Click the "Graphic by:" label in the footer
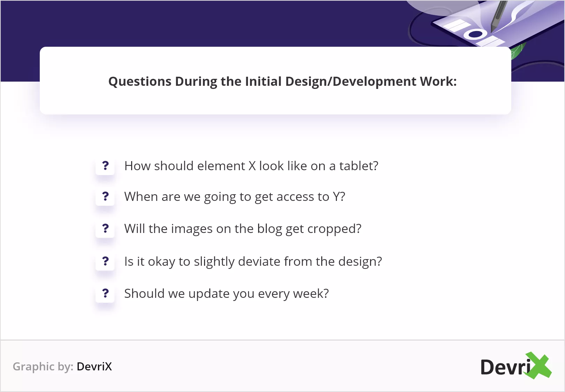The image size is (565, 392). pos(43,367)
